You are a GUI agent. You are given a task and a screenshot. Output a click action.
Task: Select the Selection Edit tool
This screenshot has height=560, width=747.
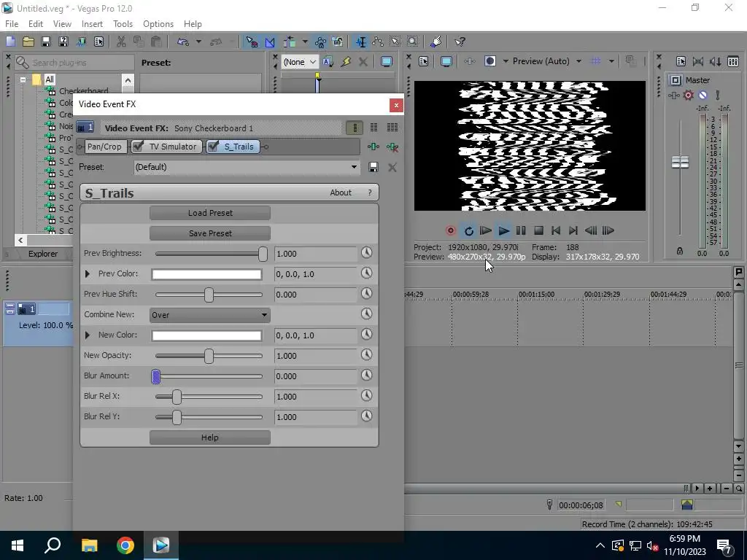[395, 42]
